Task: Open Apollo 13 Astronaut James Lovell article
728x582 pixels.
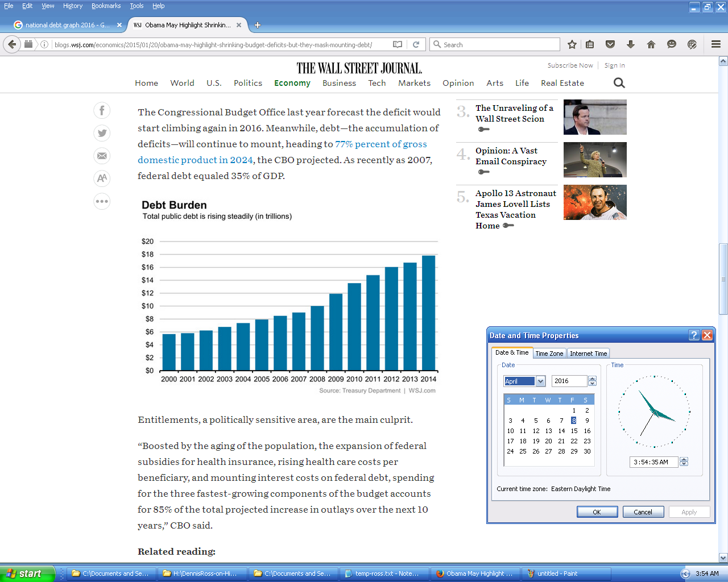Action: point(516,209)
